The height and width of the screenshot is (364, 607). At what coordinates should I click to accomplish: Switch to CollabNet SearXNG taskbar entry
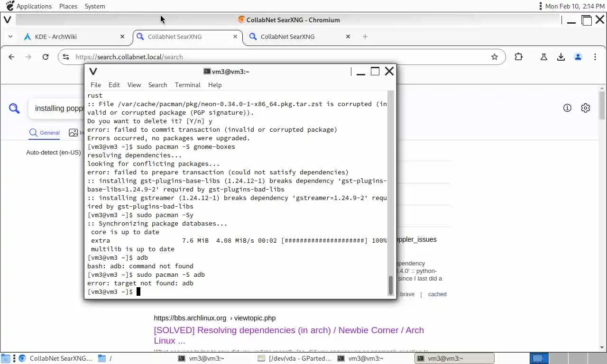pos(55,358)
